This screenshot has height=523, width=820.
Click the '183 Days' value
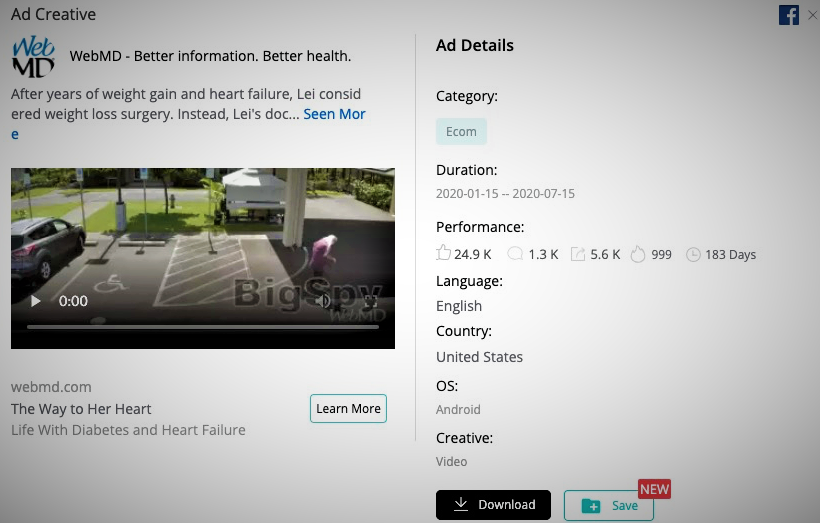731,255
